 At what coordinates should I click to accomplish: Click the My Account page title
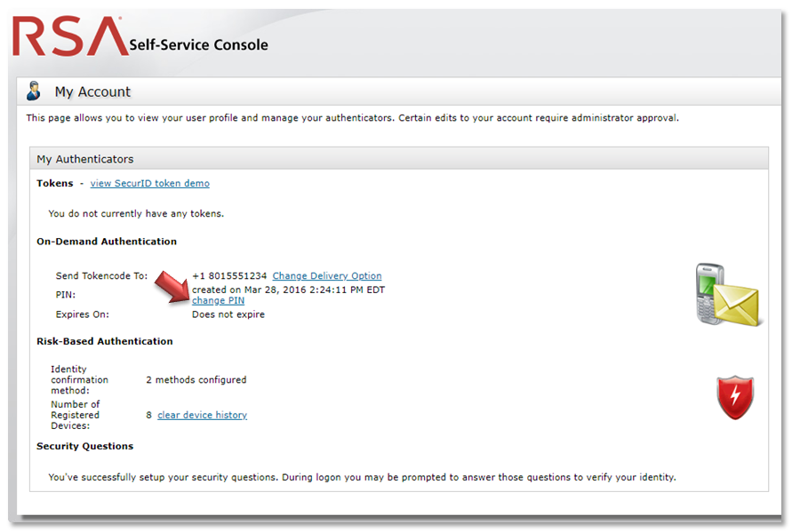pyautogui.click(x=92, y=91)
